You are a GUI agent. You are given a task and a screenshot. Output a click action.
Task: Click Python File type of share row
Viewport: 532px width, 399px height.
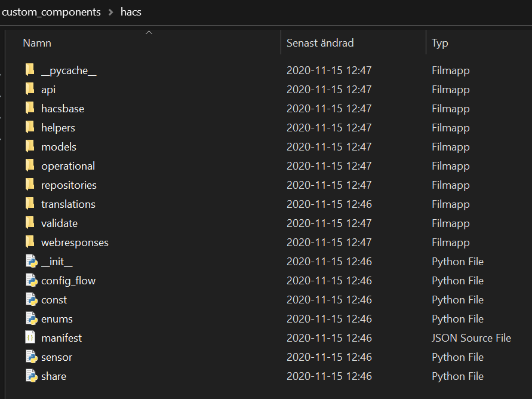457,376
